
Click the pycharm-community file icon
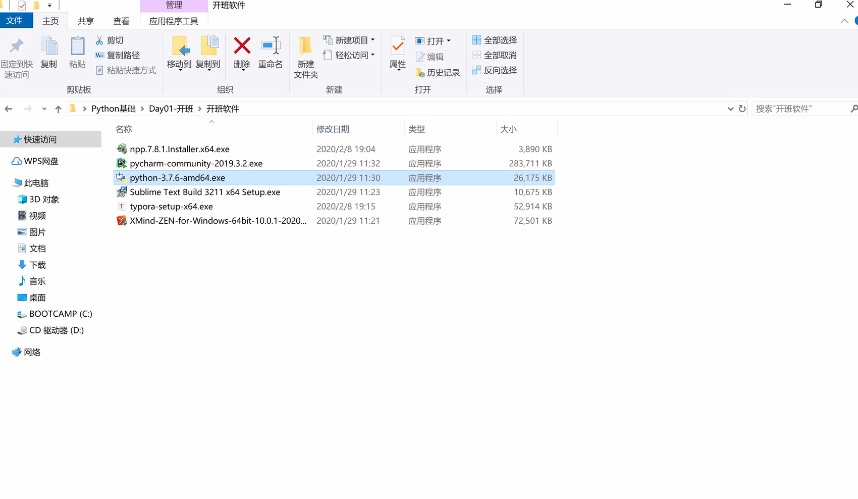pyautogui.click(x=121, y=163)
